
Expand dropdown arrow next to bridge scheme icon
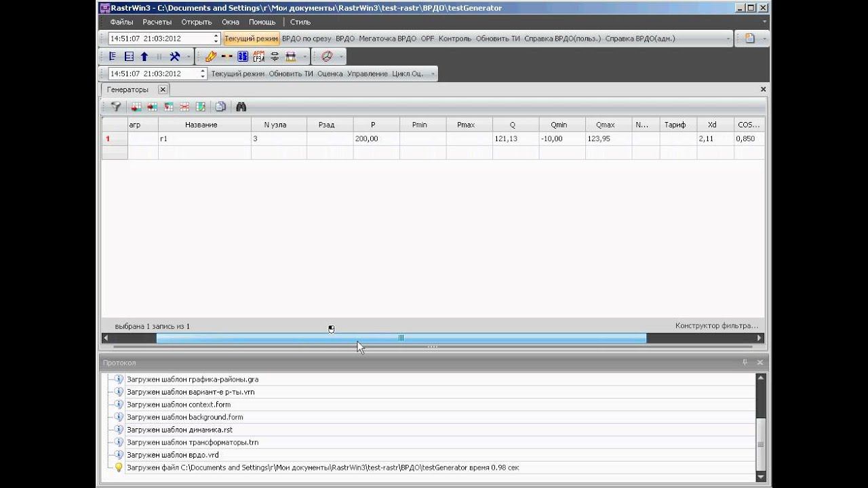[x=304, y=57]
